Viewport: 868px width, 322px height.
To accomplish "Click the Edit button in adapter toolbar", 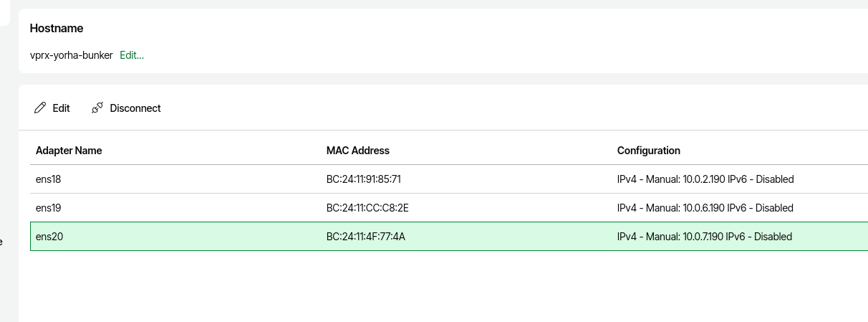I will coord(52,108).
